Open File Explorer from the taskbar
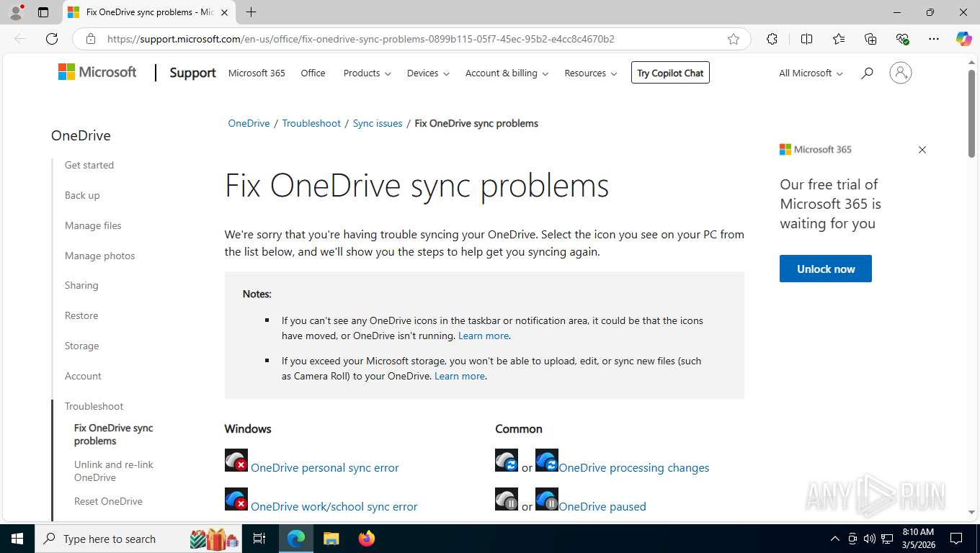Image resolution: width=980 pixels, height=553 pixels. (x=331, y=539)
